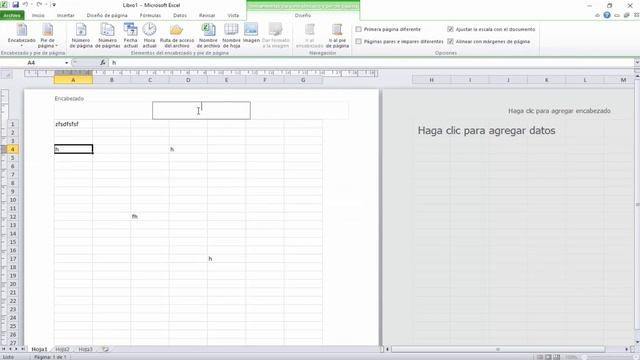
Task: Click the Redo arrow in quick access toolbar
Action: (39, 5)
